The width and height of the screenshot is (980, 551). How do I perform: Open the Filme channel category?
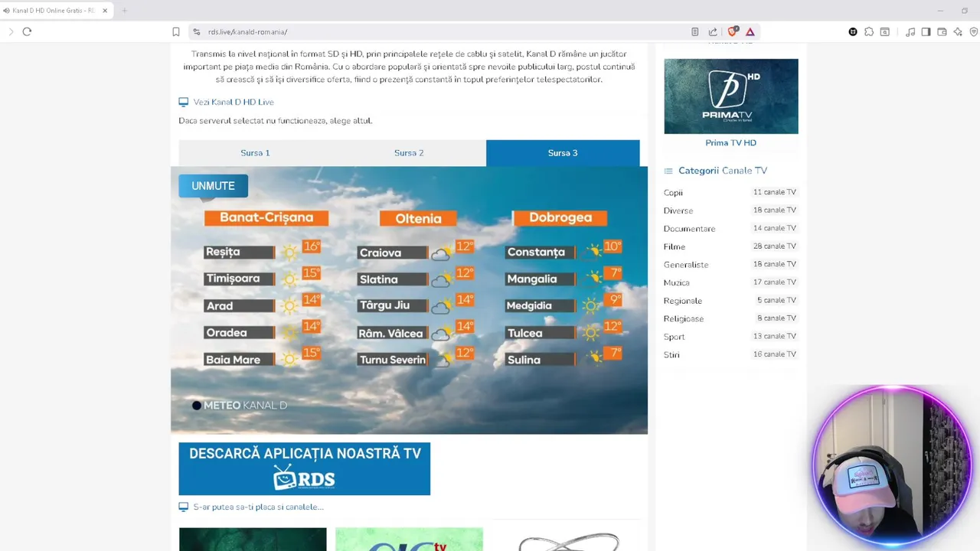pyautogui.click(x=675, y=246)
